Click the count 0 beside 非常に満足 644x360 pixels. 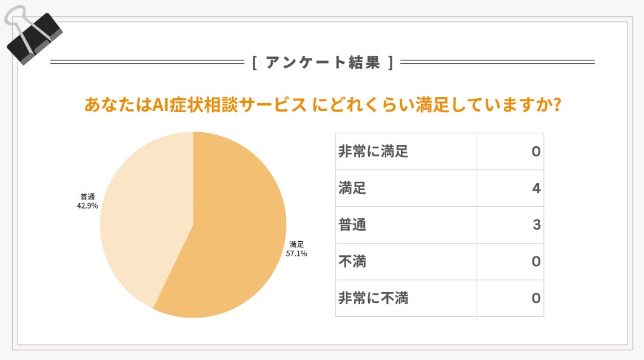click(x=535, y=152)
